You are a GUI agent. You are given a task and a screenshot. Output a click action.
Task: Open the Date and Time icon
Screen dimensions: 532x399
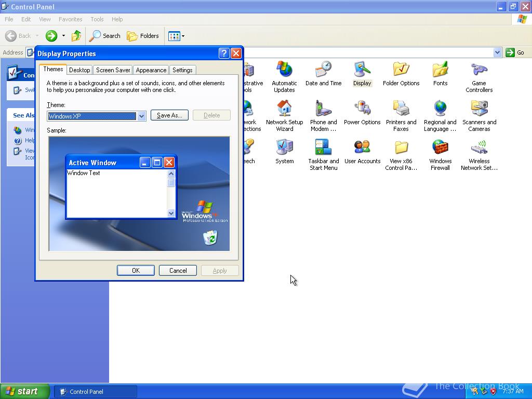click(x=323, y=74)
